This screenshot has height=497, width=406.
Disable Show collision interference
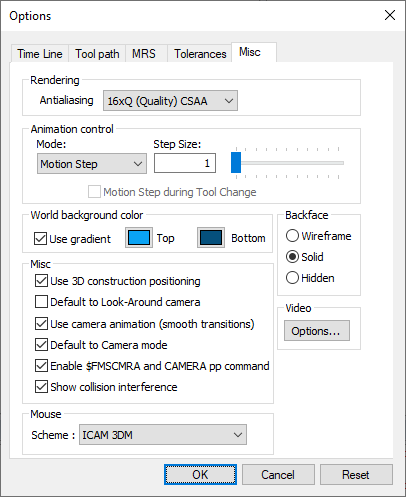pyautogui.click(x=41, y=387)
